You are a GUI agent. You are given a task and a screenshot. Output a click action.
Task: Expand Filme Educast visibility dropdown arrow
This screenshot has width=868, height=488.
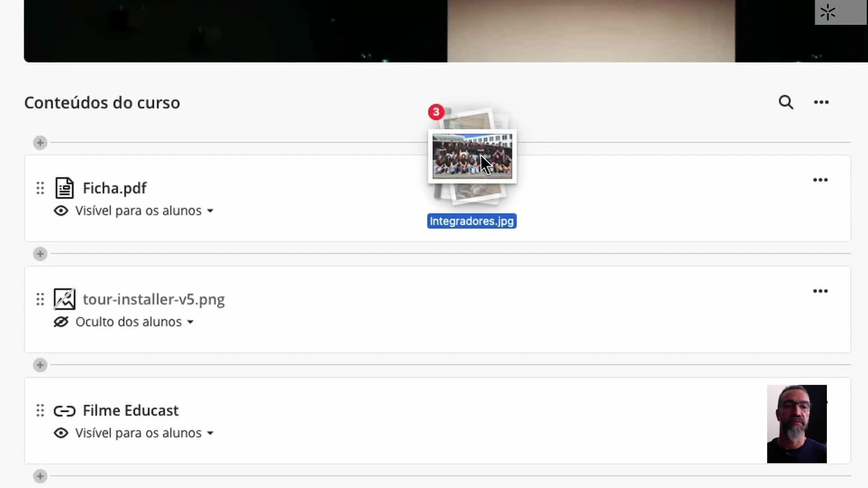pyautogui.click(x=210, y=433)
